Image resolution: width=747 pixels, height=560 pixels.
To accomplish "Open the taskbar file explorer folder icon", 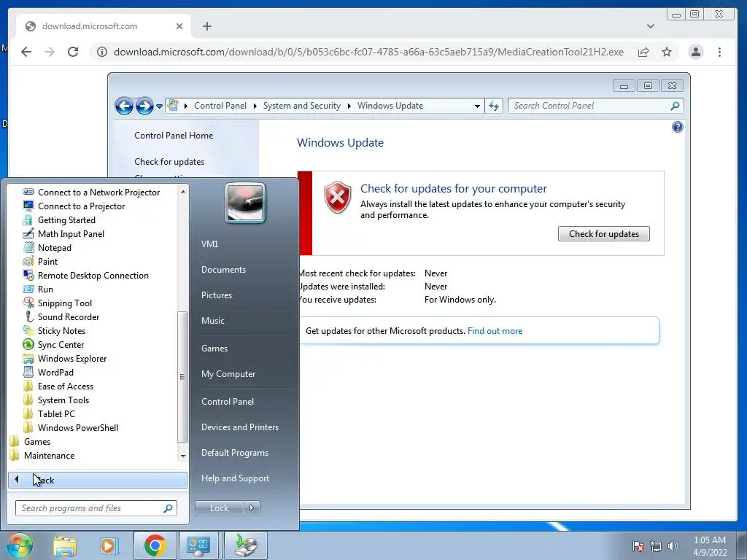I will pyautogui.click(x=65, y=545).
